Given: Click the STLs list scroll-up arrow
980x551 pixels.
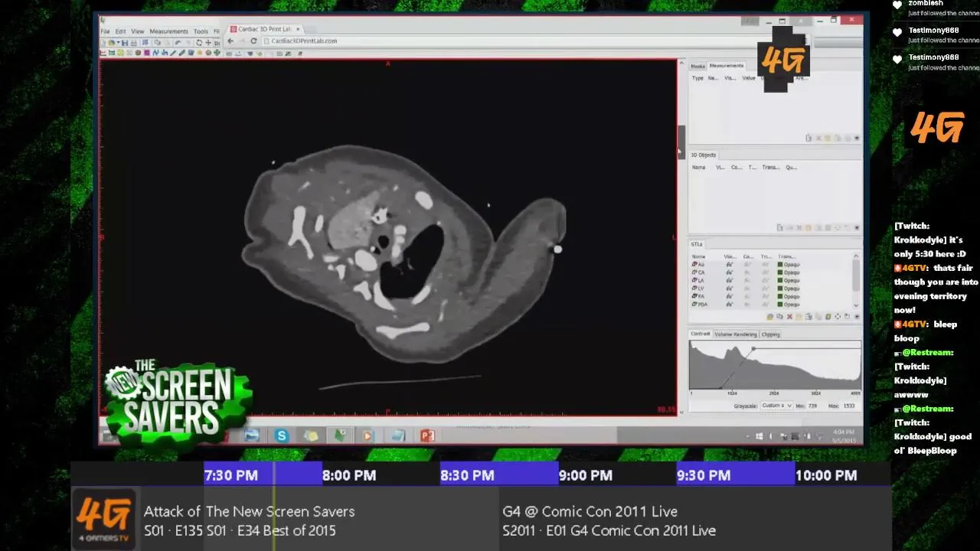Looking at the screenshot, I should coord(856,256).
